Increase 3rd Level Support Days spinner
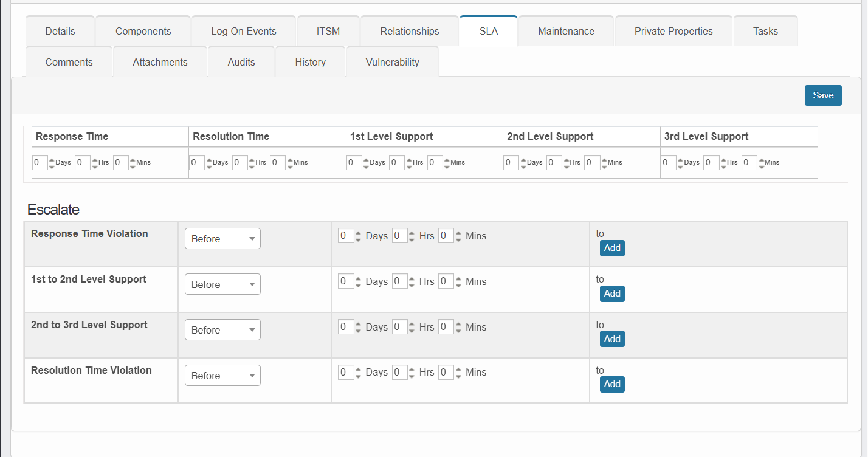Image resolution: width=868 pixels, height=457 pixels. pyautogui.click(x=680, y=160)
